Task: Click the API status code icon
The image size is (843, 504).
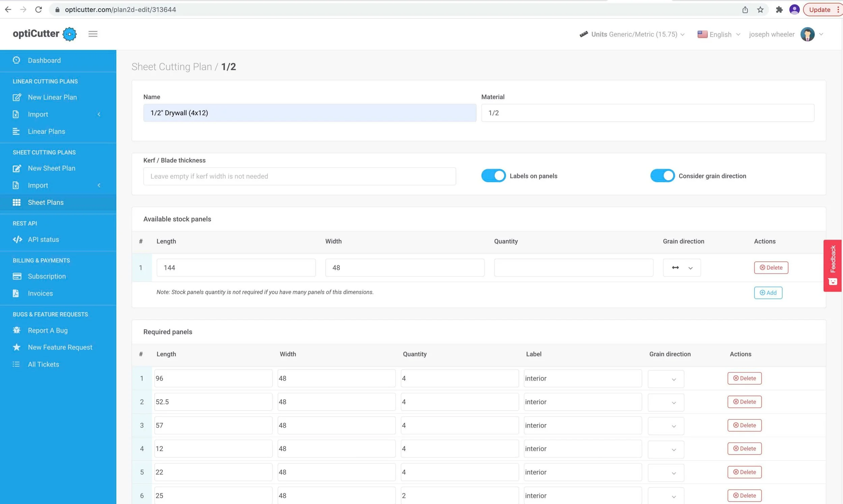Action: click(x=17, y=239)
